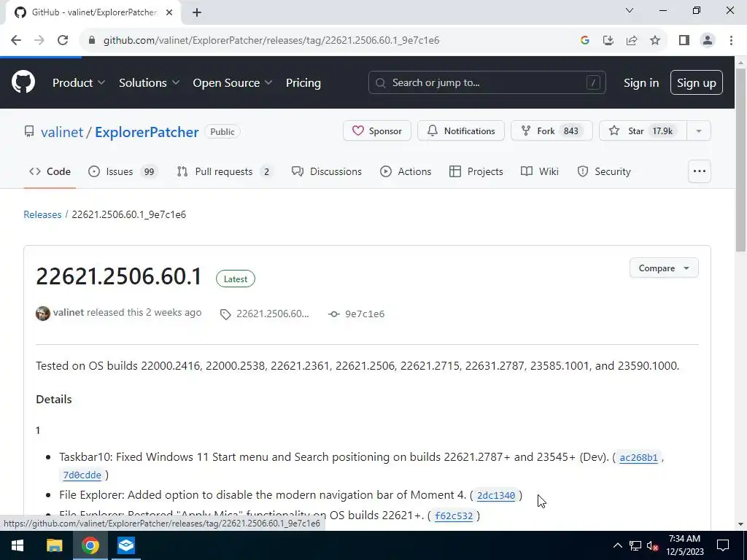Open commit link ac268b1
This screenshot has height=560, width=747.
pyautogui.click(x=638, y=458)
